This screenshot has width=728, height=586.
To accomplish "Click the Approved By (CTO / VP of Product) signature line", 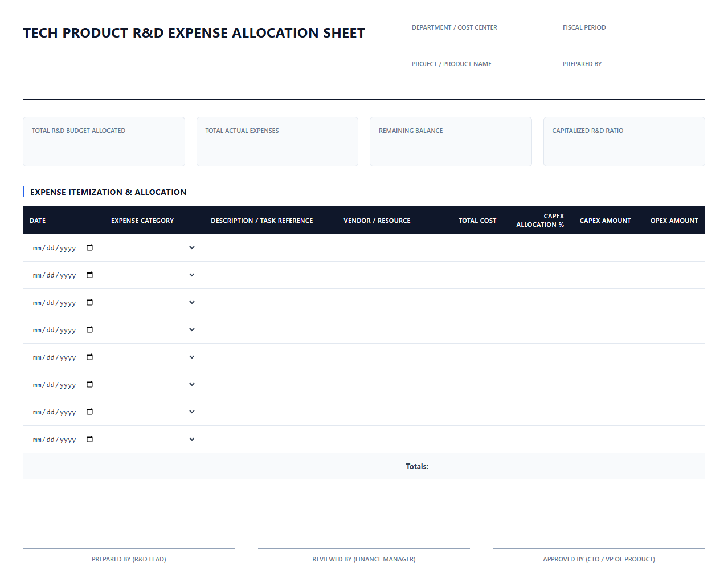I will pos(599,555).
